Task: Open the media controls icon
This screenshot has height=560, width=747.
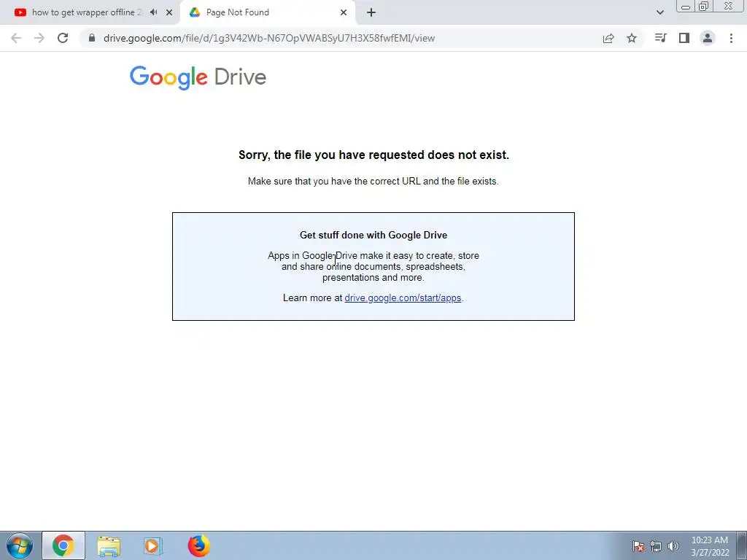Action: (660, 38)
